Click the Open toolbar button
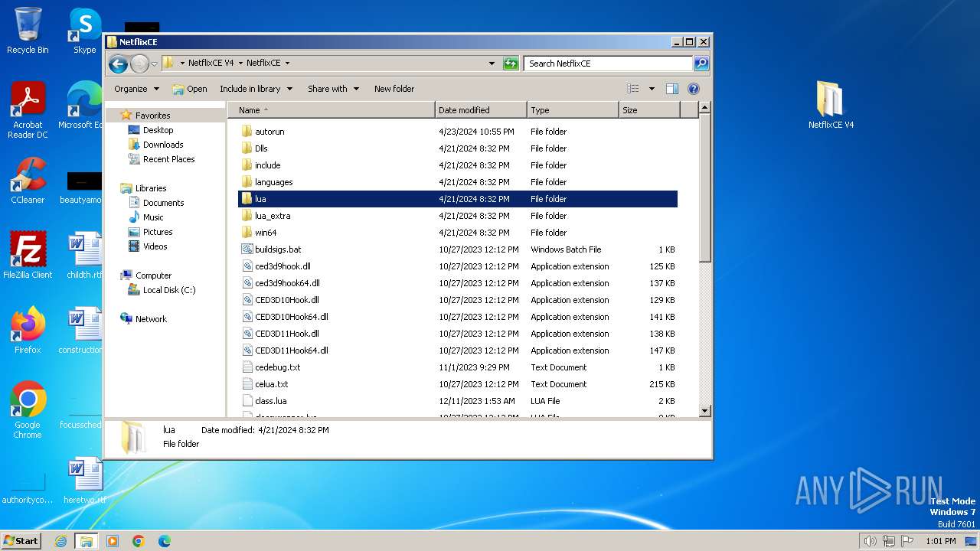The height and width of the screenshot is (551, 980). click(190, 89)
